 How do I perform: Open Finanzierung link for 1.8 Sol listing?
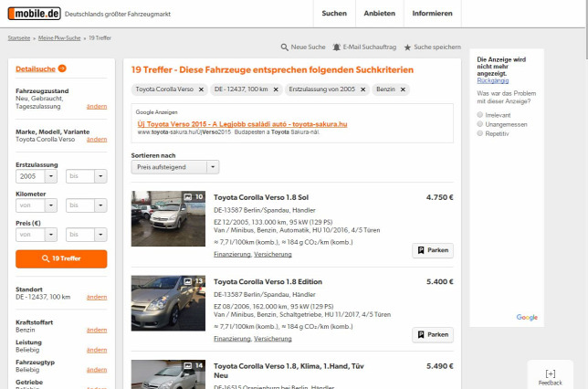tap(232, 255)
